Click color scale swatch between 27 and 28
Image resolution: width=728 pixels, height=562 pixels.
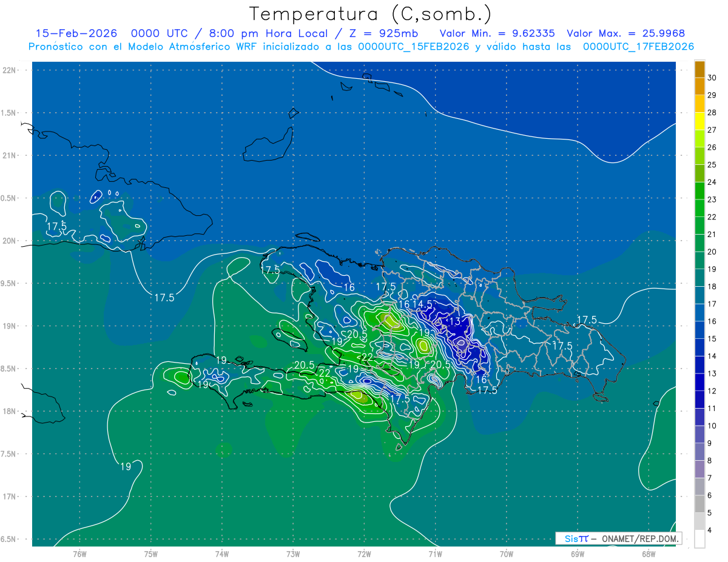pyautogui.click(x=699, y=121)
